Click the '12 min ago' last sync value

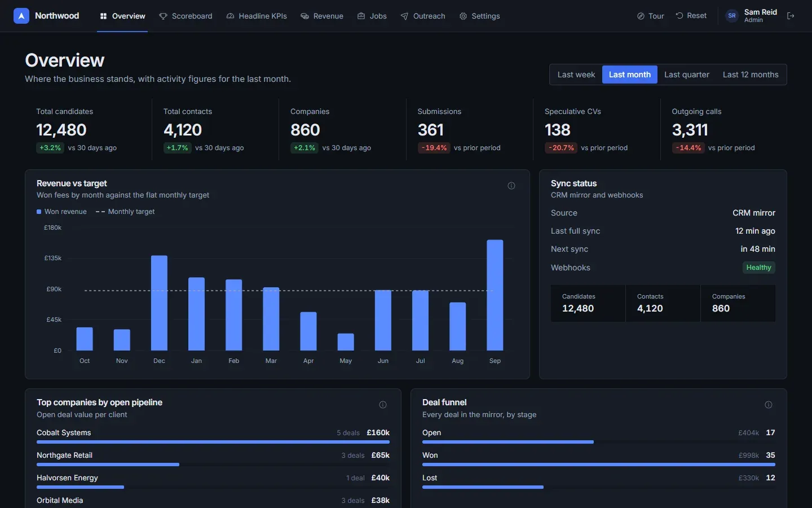click(x=755, y=231)
